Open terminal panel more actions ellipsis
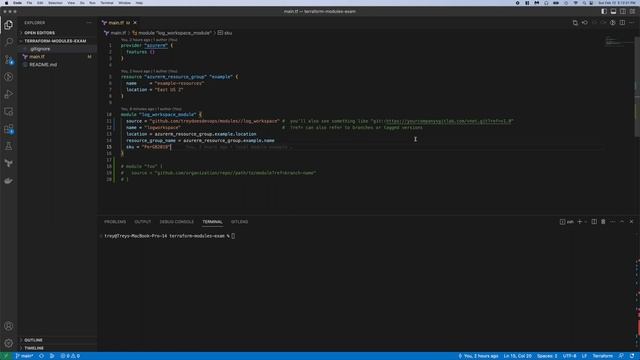Viewport: 640px width, 360px height. coord(613,222)
